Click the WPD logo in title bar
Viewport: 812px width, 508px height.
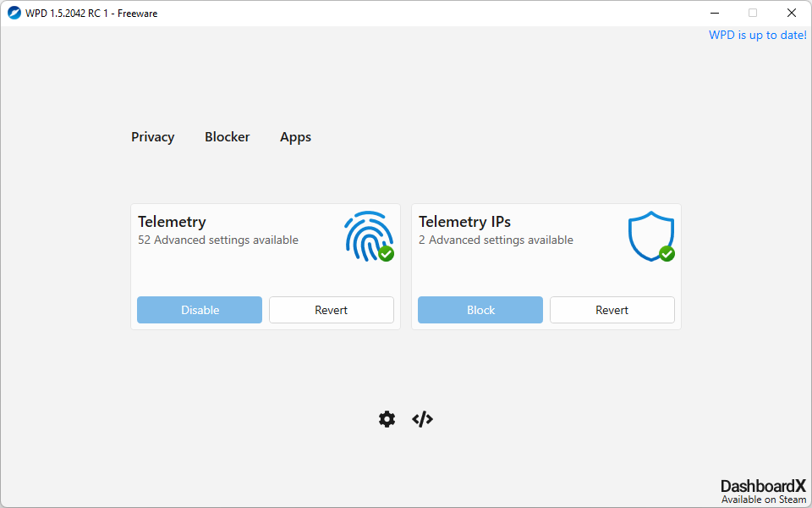[x=14, y=13]
